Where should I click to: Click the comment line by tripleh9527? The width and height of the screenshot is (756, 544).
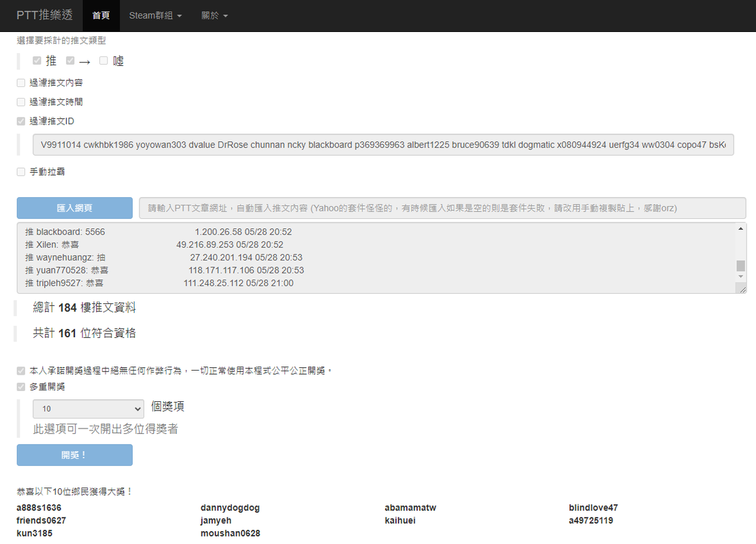(x=159, y=283)
